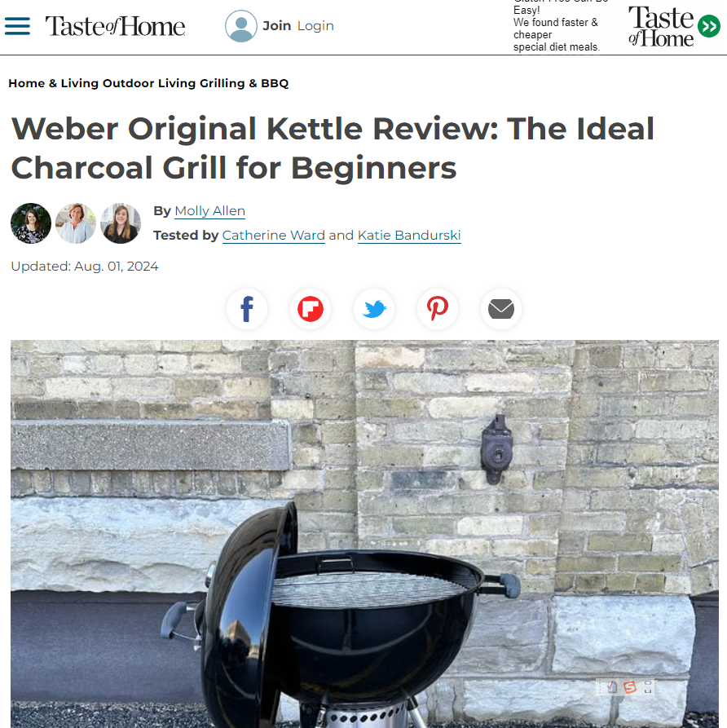Open the hamburger navigation menu

18,26
